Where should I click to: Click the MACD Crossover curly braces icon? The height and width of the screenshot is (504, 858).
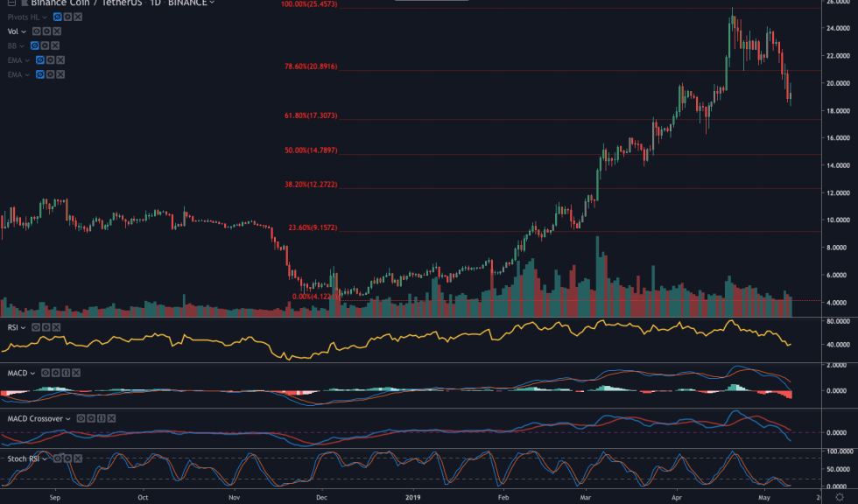[x=102, y=418]
